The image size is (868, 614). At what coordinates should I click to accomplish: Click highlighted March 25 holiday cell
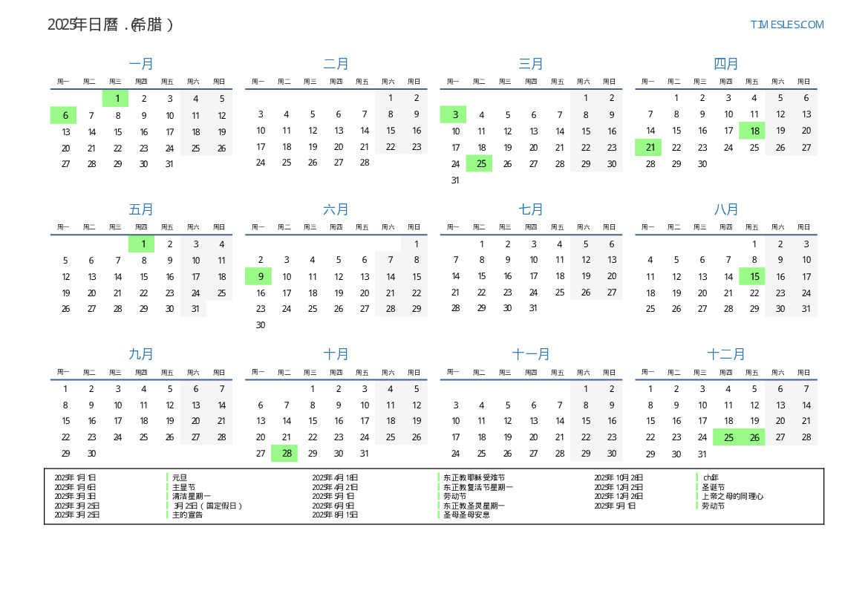[480, 164]
